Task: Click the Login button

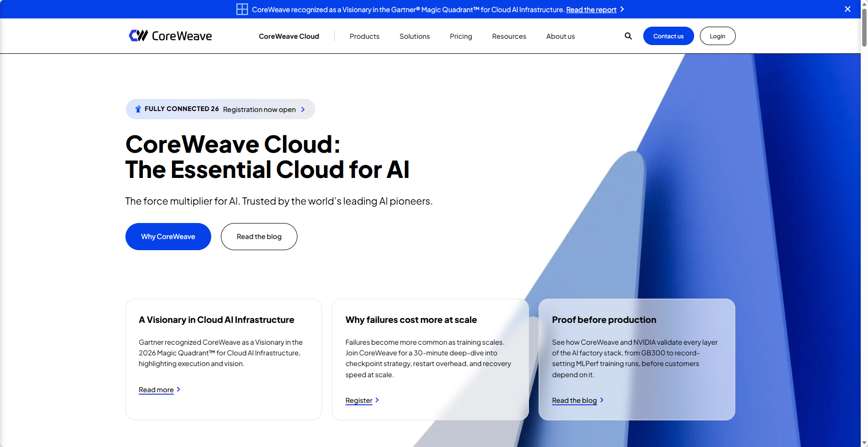Action: (x=717, y=36)
